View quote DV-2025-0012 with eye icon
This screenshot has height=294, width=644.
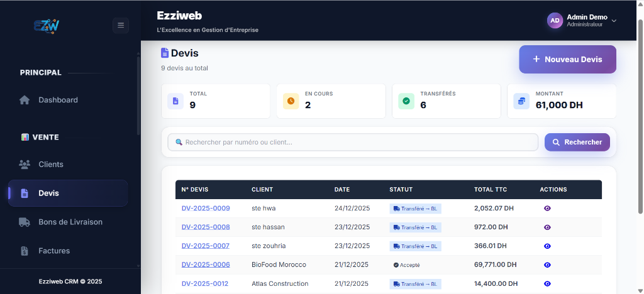547,284
